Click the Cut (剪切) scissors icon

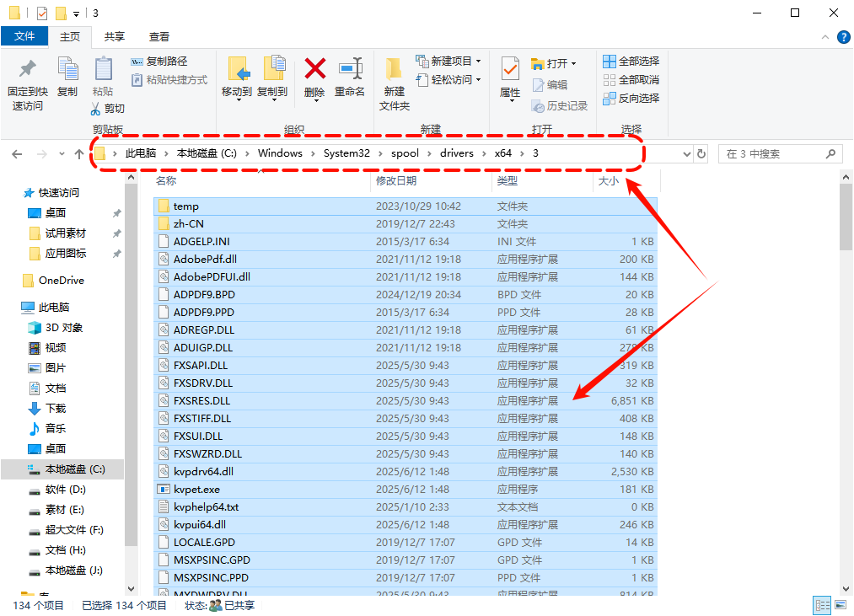[x=97, y=109]
